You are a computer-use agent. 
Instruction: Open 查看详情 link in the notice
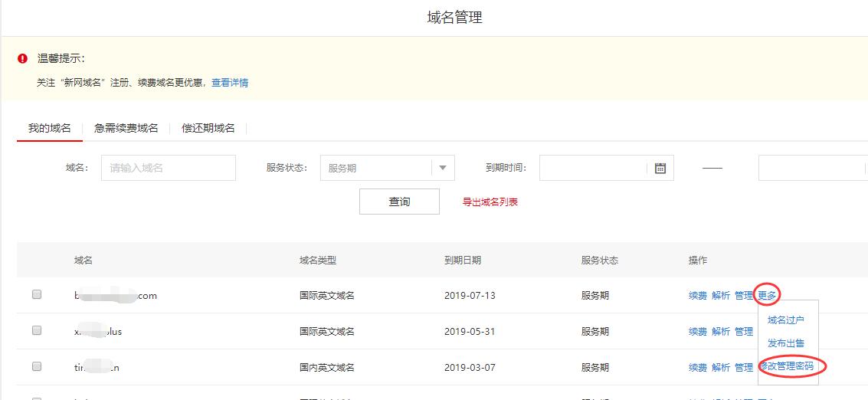(x=230, y=83)
